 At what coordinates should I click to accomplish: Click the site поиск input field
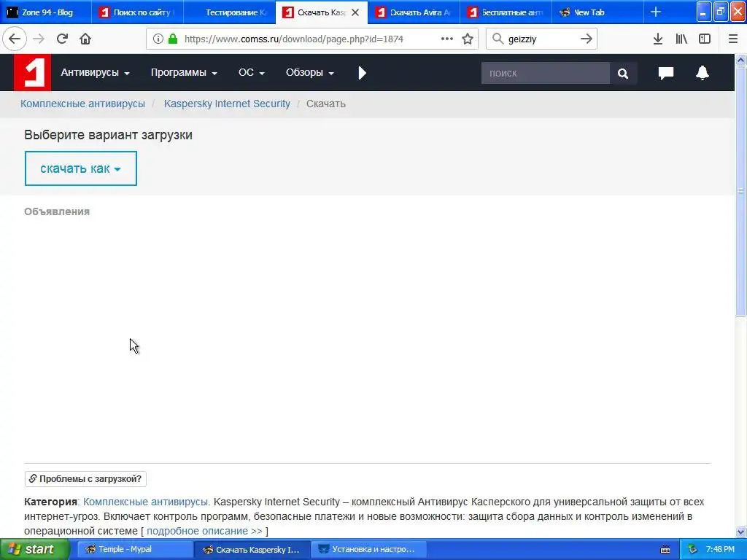coord(546,74)
